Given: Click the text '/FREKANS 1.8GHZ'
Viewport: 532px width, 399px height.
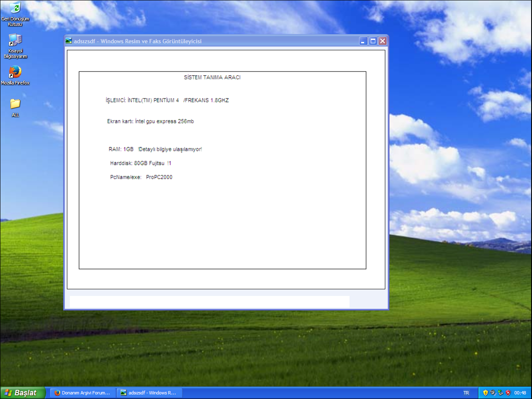Looking at the screenshot, I should (206, 100).
